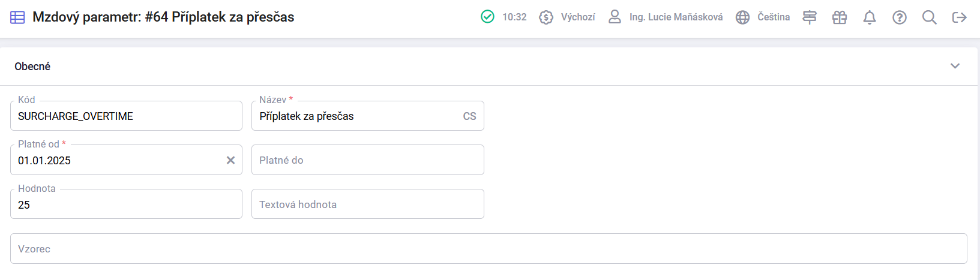Focus the Kód field SURCHARGE_OVERTIME
Image resolution: width=980 pixels, height=280 pixels.
click(x=126, y=116)
